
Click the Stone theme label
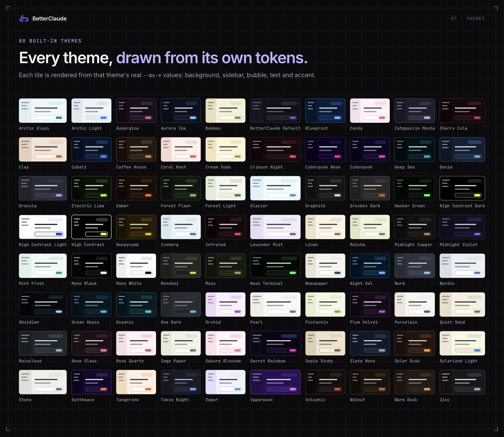25,400
